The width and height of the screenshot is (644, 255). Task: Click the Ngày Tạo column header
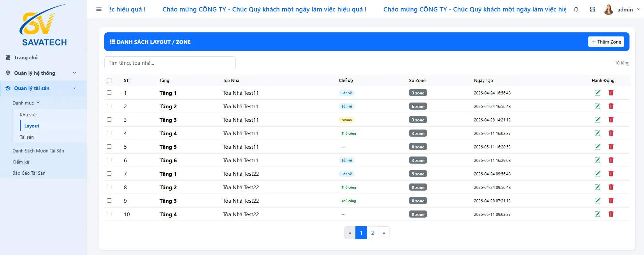(483, 80)
